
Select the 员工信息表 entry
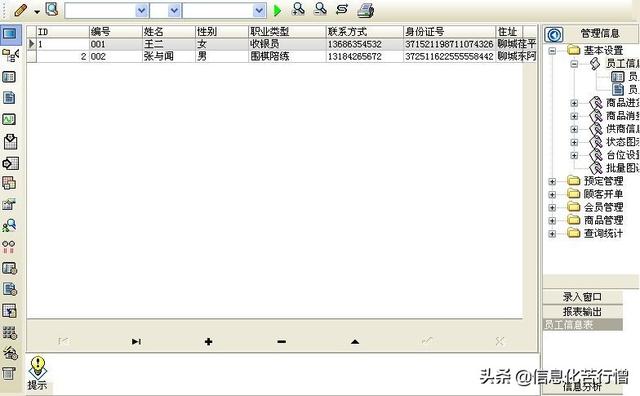click(x=582, y=325)
